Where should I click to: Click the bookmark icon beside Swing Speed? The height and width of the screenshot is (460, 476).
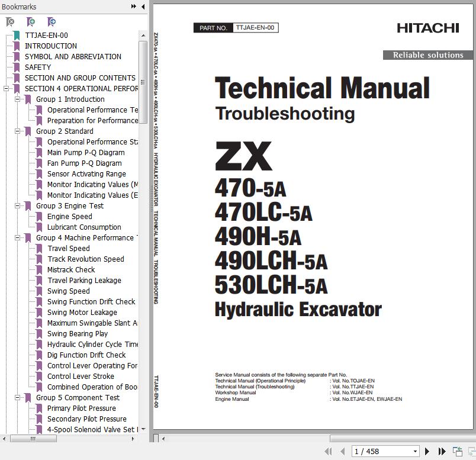click(39, 291)
